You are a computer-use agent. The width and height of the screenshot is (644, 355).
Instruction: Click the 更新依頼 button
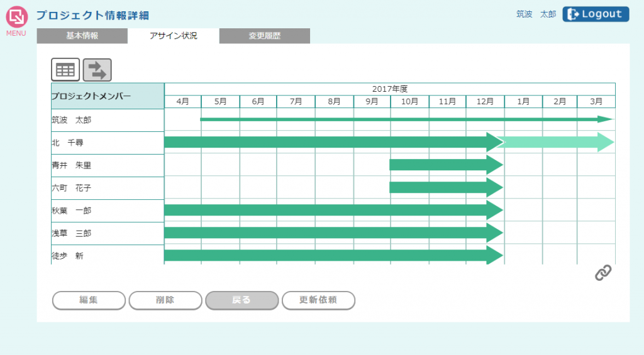(318, 300)
